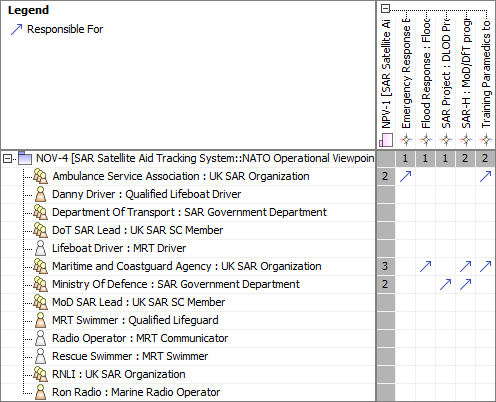The height and width of the screenshot is (402, 496).
Task: Select the RNLI : UK SAR Organization row
Action: point(119,374)
